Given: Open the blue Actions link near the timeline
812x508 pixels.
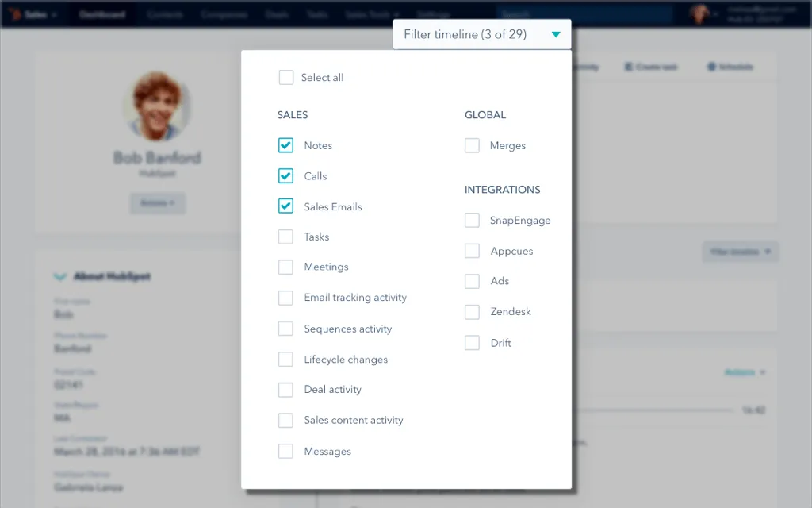Looking at the screenshot, I should 745,372.
